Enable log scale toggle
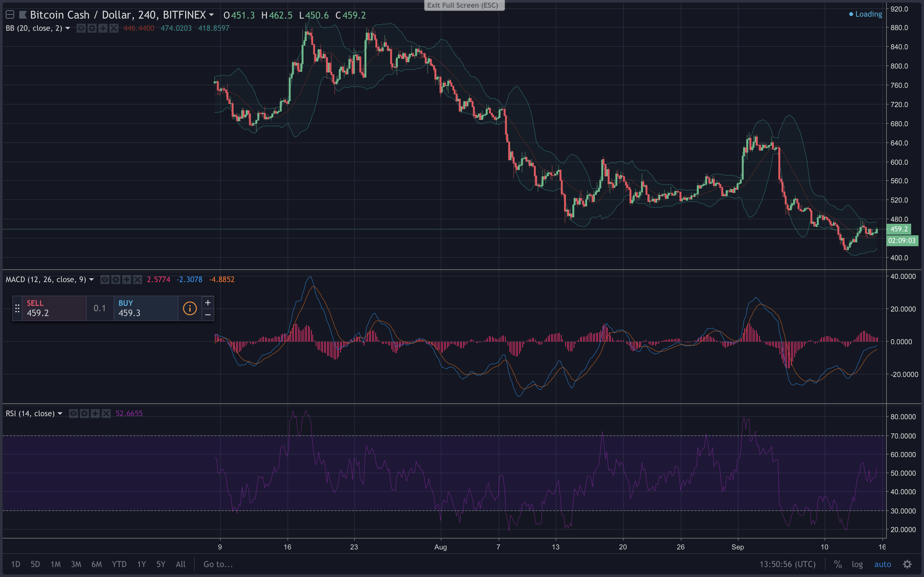Image resolution: width=924 pixels, height=577 pixels. (857, 564)
